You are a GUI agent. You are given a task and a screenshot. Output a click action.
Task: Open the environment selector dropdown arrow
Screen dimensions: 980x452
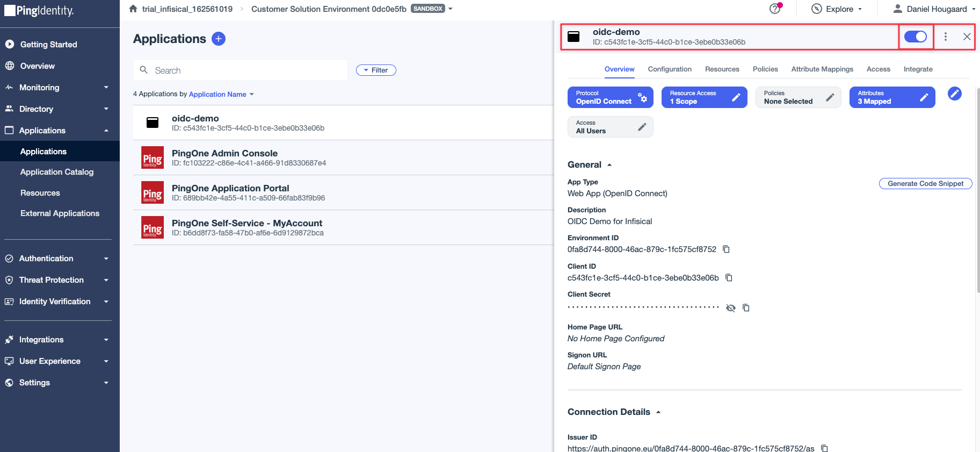451,9
